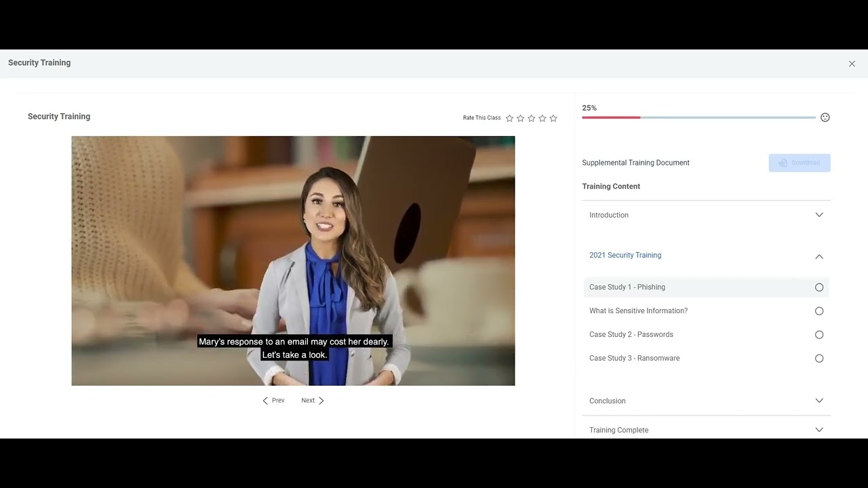The height and width of the screenshot is (488, 868).
Task: Click the Security Training heading above video
Action: (x=59, y=117)
